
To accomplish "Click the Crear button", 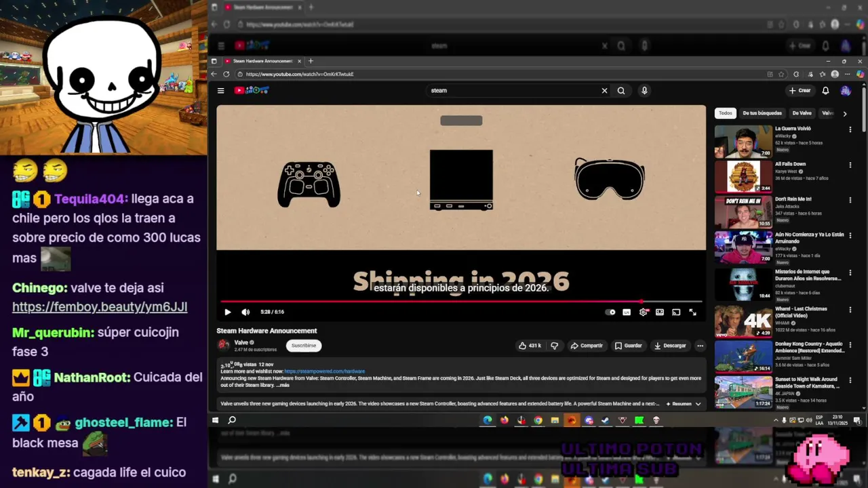I will point(800,90).
